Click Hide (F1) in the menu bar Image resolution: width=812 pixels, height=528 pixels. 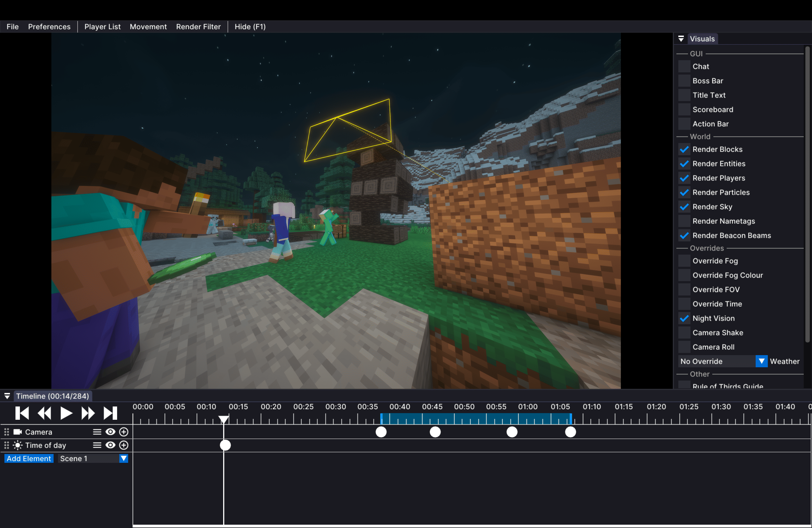pos(250,27)
